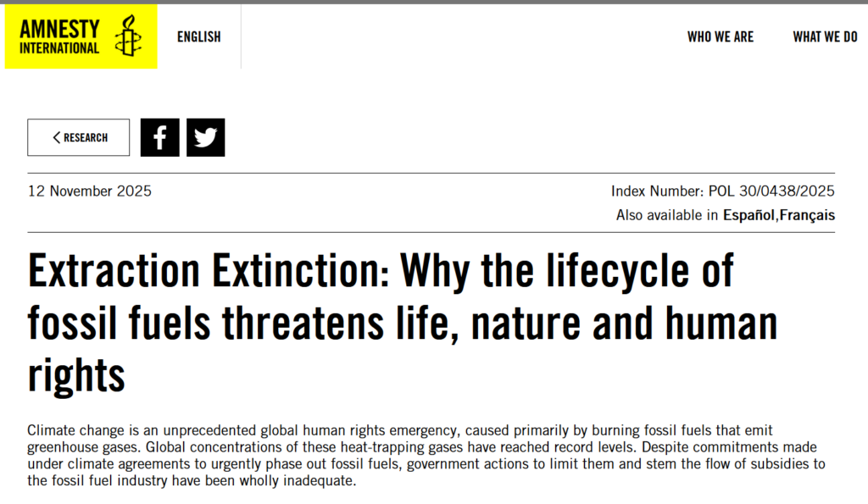Click the Index Number POL 30/0438/2025

click(723, 191)
